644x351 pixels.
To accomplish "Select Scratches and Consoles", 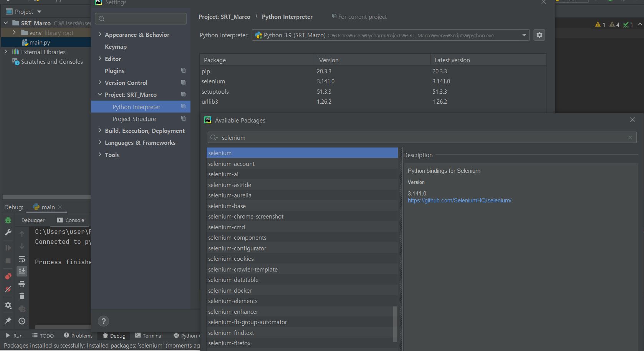I will pos(52,61).
